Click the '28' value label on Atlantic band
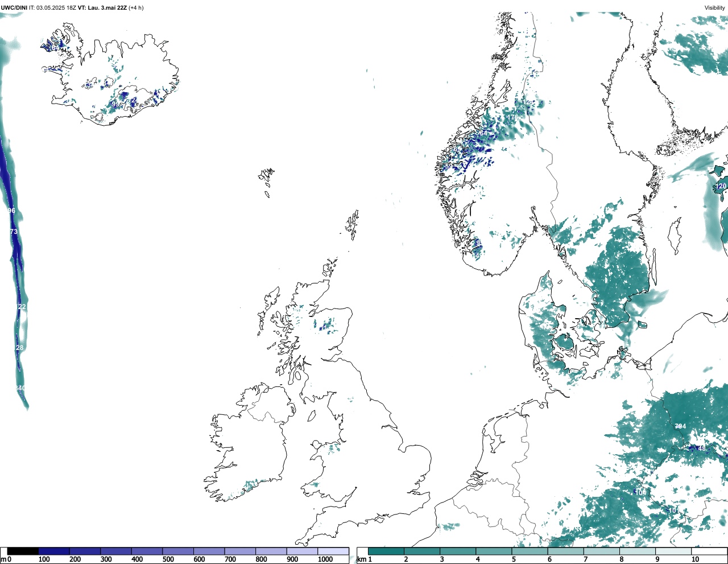The image size is (728, 564). pyautogui.click(x=20, y=348)
